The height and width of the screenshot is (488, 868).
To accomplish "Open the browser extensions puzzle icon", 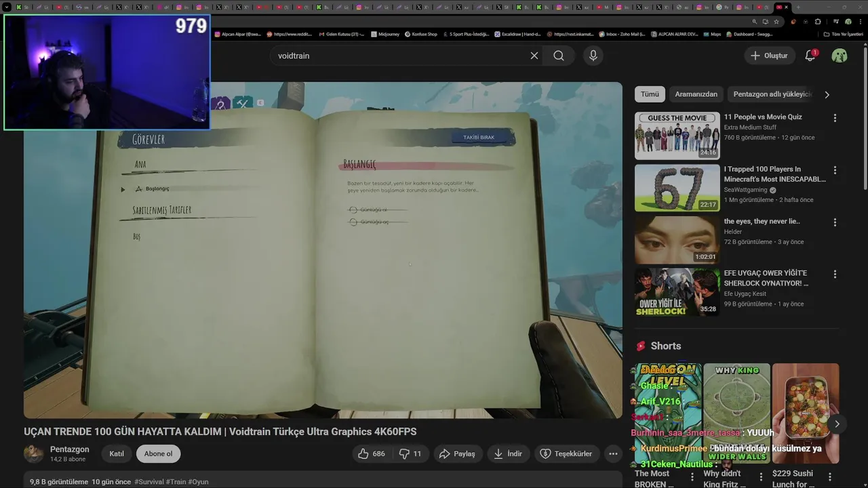I will pos(818,21).
